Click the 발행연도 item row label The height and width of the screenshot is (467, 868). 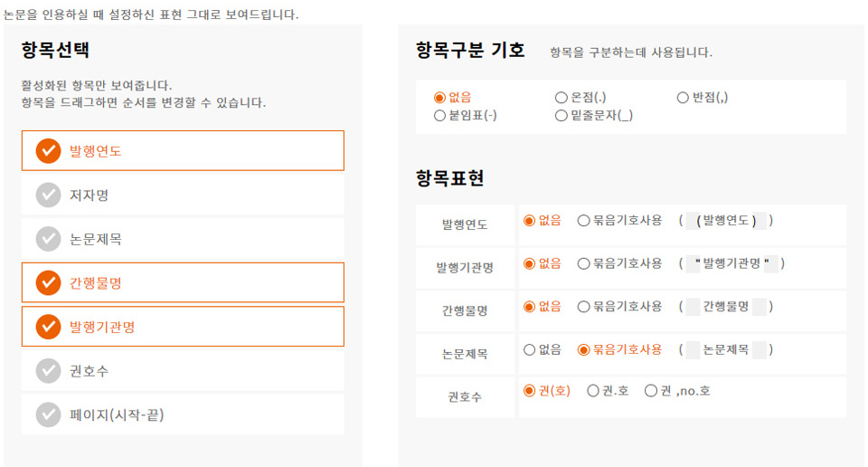point(95,151)
